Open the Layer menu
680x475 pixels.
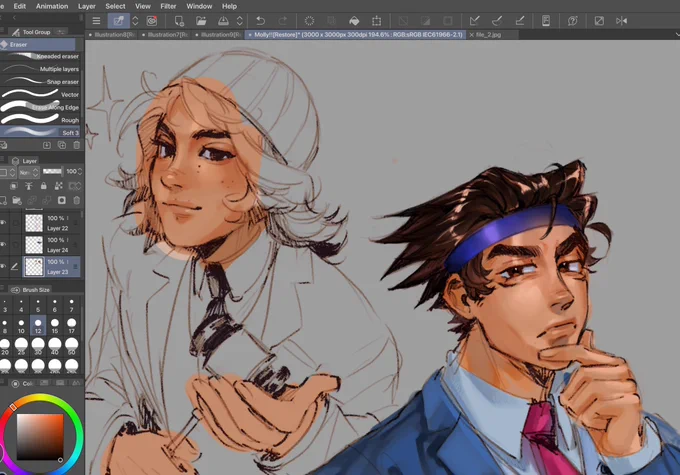point(87,6)
